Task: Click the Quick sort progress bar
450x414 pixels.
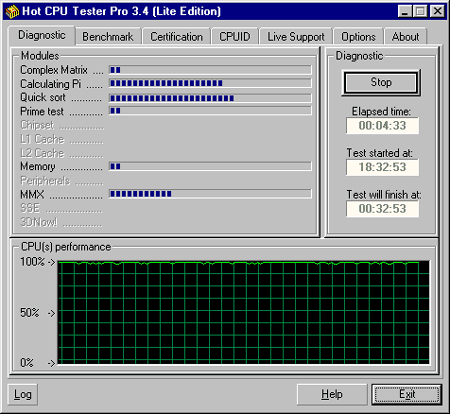Action: [x=210, y=98]
